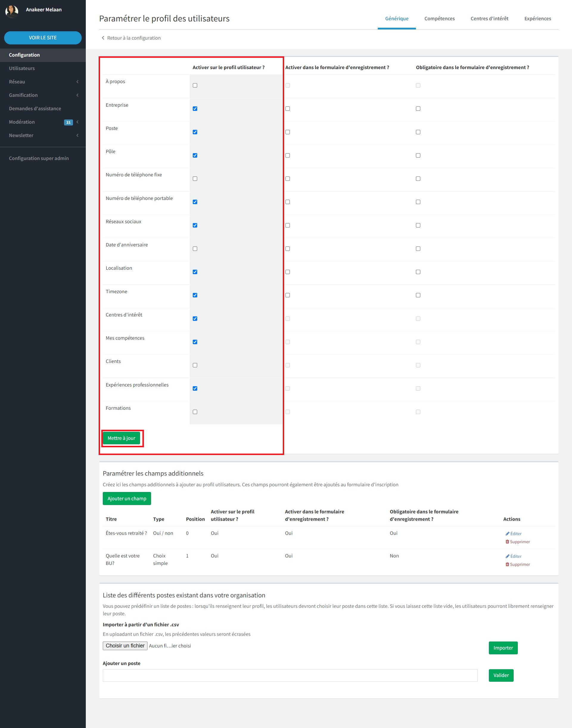The width and height of the screenshot is (572, 728).
Task: Click the Mettre à jour button
Action: [x=121, y=438]
